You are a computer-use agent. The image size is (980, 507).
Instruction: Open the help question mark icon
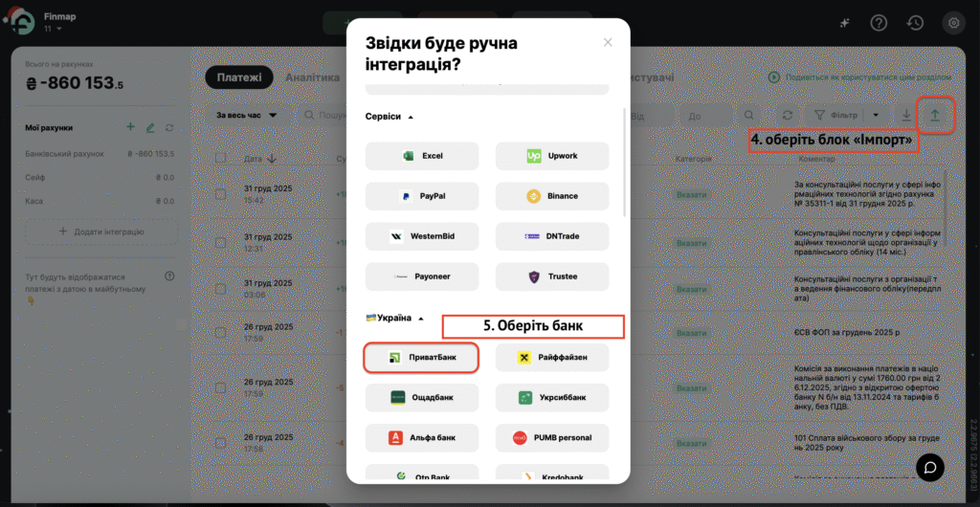879,23
